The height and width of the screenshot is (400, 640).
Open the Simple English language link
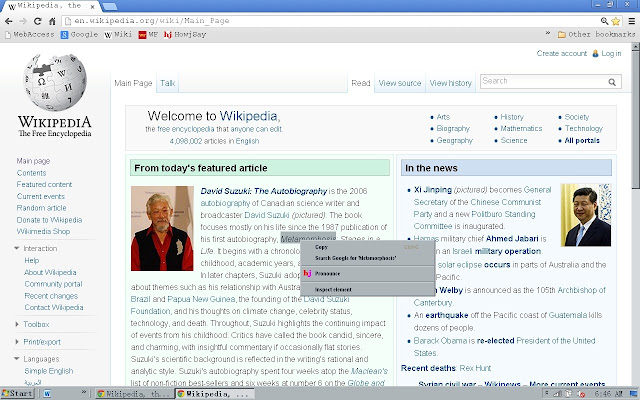[49, 371]
